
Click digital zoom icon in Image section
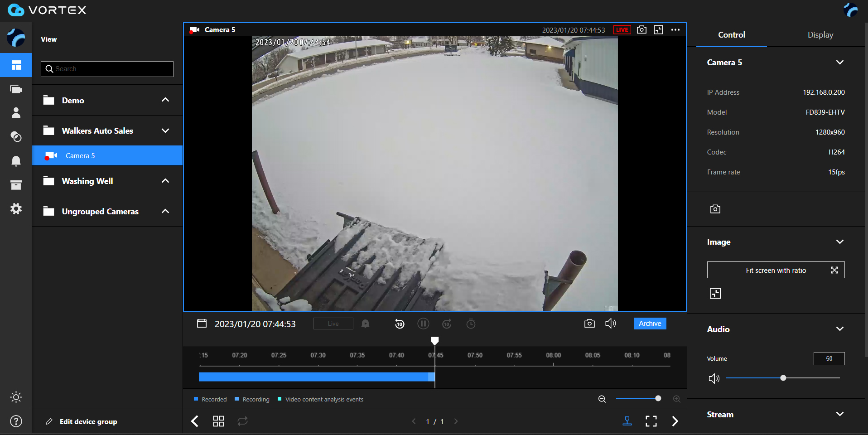715,294
